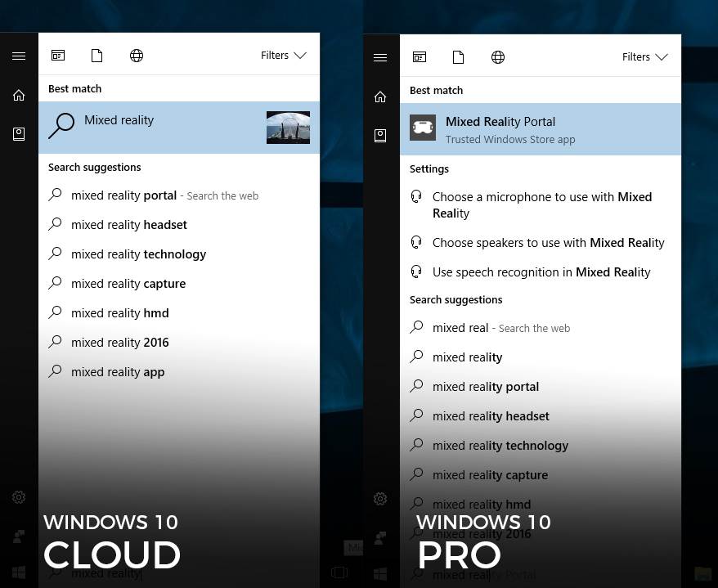Select Web filter globe icon in Cloud panel
The image size is (718, 588).
137,56
